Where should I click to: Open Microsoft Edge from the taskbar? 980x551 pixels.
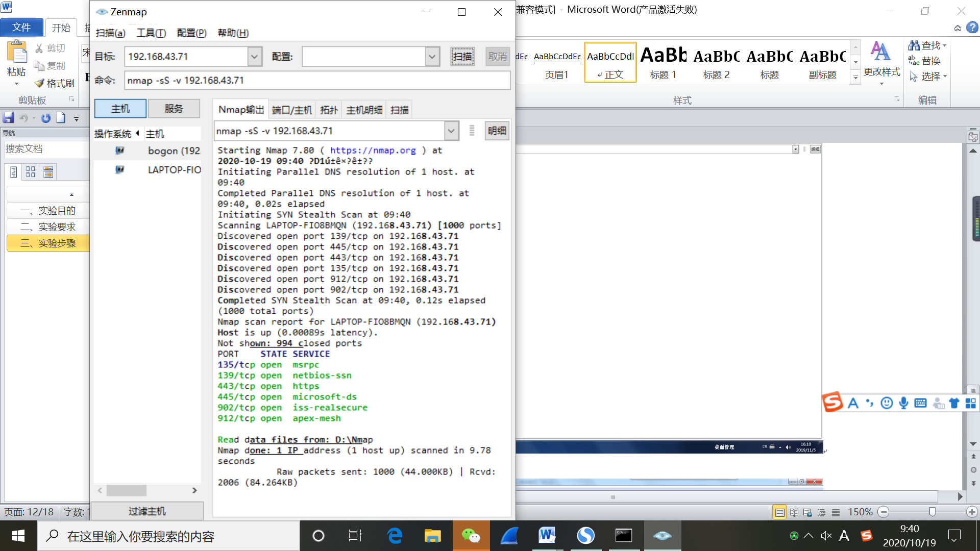pyautogui.click(x=395, y=536)
